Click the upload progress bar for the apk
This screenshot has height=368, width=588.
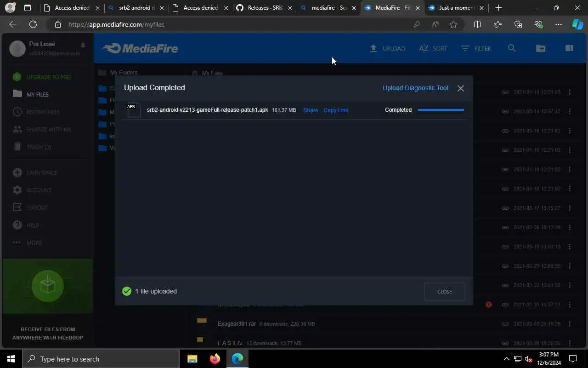point(441,110)
